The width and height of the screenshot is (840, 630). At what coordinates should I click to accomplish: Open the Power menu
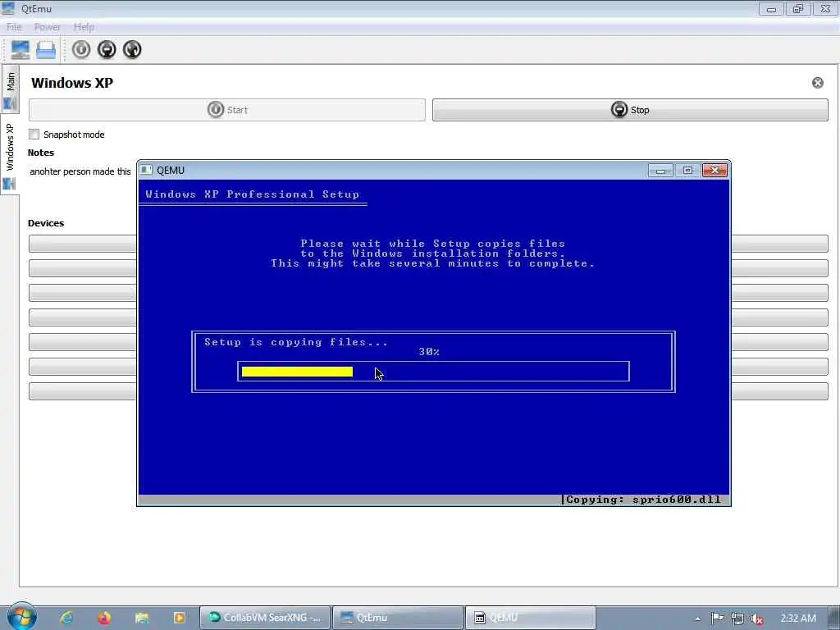[47, 27]
